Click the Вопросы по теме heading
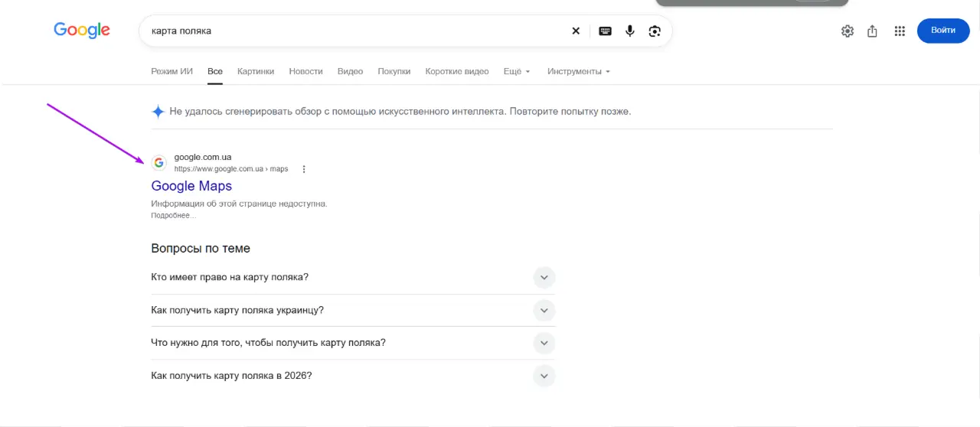The width and height of the screenshot is (980, 427). (201, 249)
